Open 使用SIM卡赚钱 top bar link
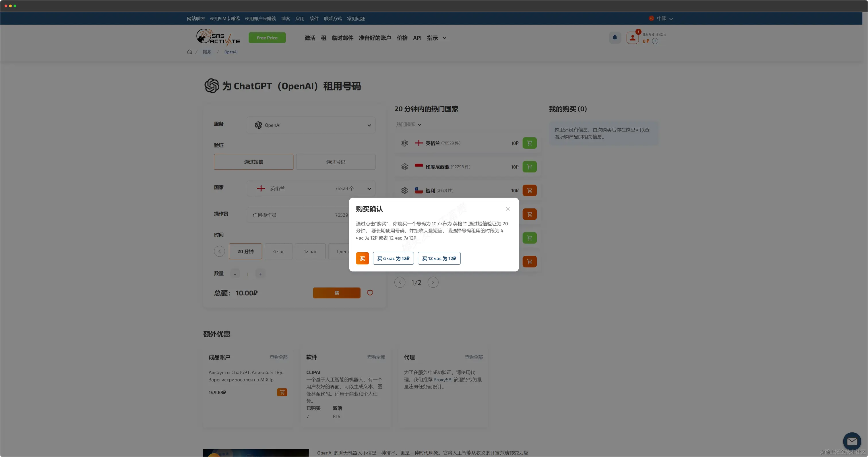Image resolution: width=868 pixels, height=457 pixels. (x=224, y=19)
